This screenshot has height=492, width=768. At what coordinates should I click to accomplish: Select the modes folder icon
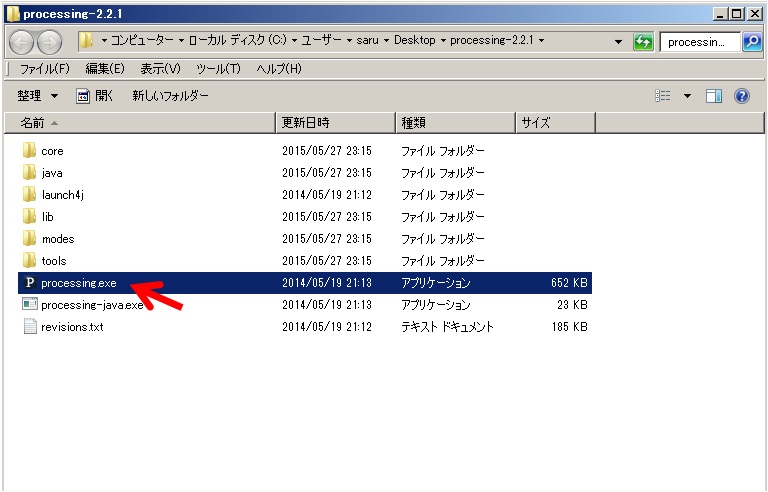(29, 239)
